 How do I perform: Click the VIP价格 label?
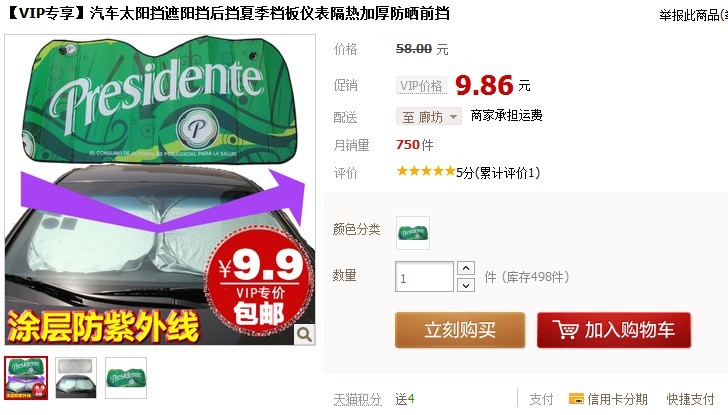pos(421,85)
